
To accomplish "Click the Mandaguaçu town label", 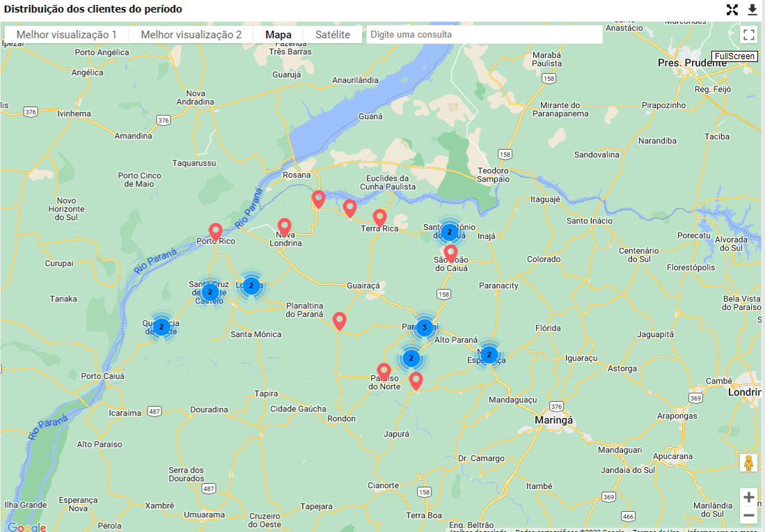I will click(x=513, y=400).
